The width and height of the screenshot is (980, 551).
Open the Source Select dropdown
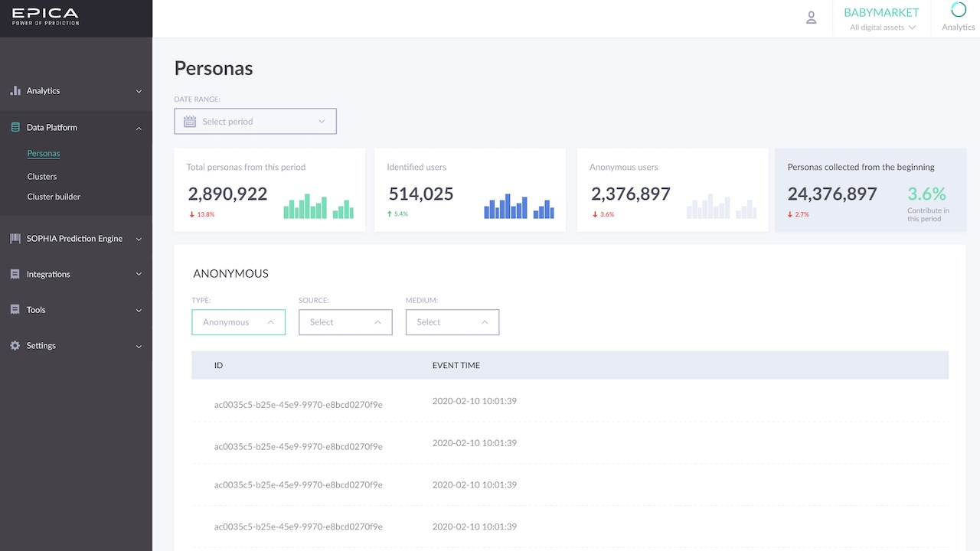pyautogui.click(x=345, y=322)
